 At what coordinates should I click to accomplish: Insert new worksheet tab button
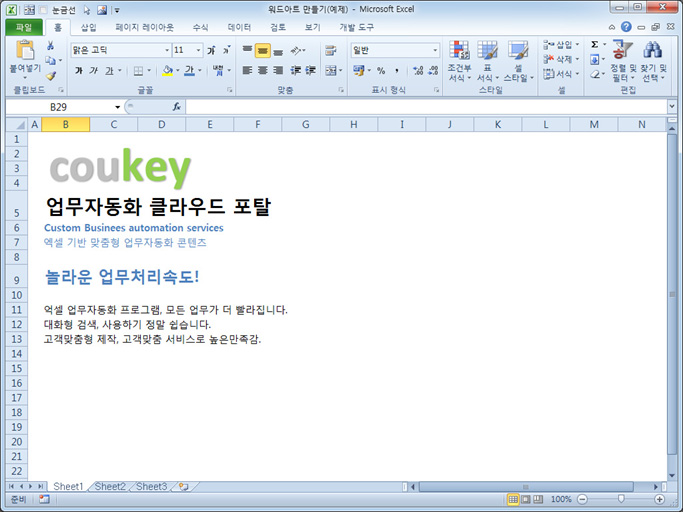pyautogui.click(x=184, y=487)
